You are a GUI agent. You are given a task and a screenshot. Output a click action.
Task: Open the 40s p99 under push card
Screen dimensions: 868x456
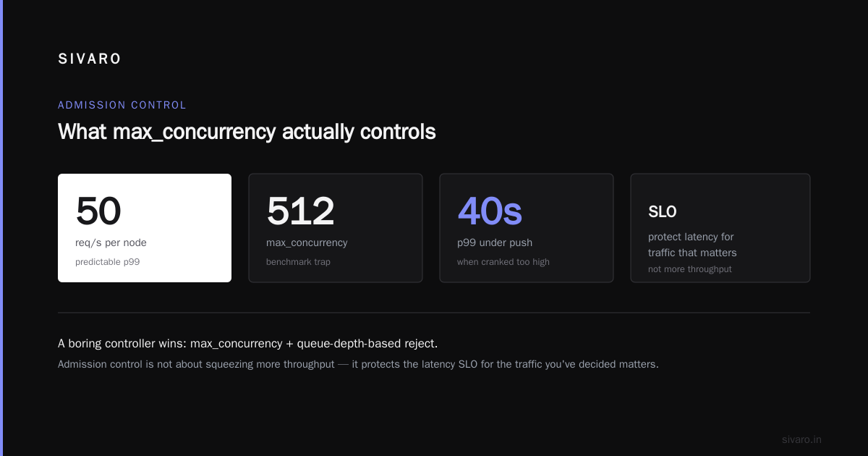coord(527,228)
